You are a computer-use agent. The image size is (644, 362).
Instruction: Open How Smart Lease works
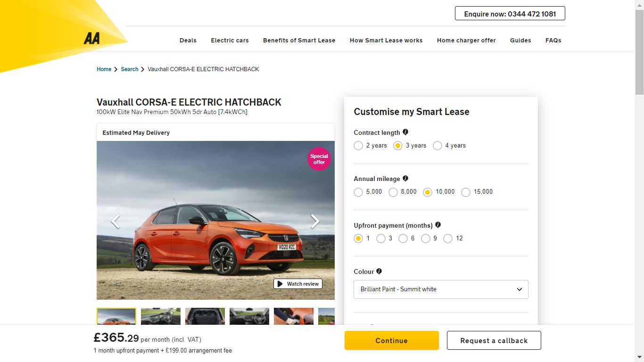386,41
